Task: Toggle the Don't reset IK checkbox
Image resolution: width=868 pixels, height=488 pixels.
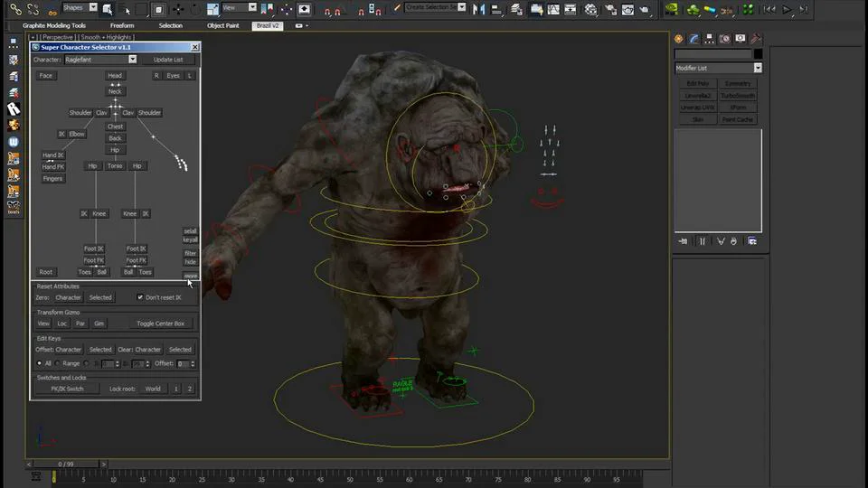Action: point(140,297)
